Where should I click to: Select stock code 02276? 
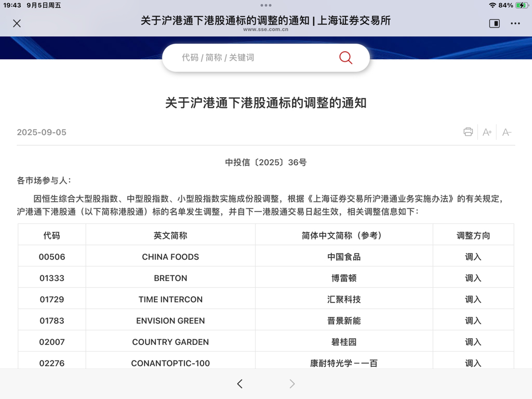(x=51, y=363)
